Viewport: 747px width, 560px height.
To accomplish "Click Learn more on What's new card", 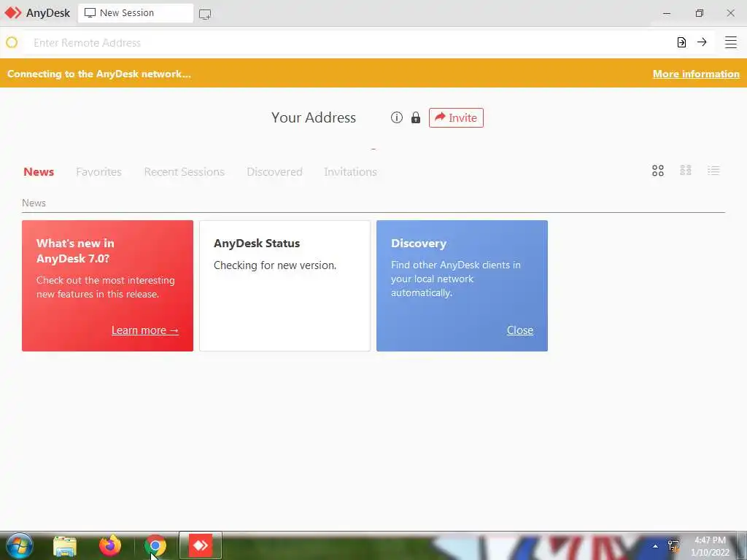I will pos(145,330).
